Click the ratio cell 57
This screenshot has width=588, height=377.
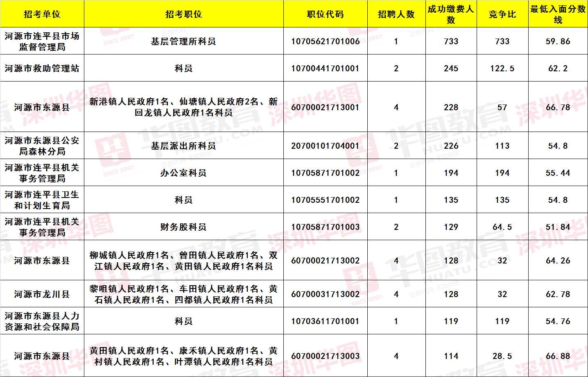502,107
